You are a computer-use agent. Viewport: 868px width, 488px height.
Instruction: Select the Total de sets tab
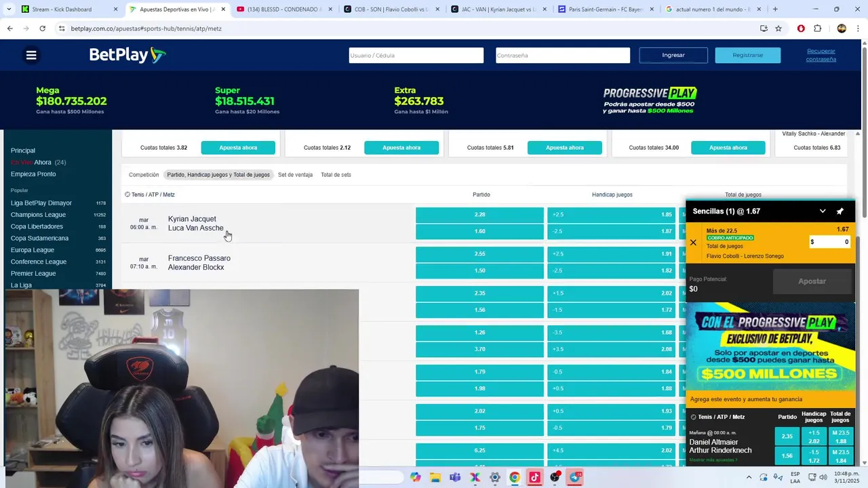[336, 175]
